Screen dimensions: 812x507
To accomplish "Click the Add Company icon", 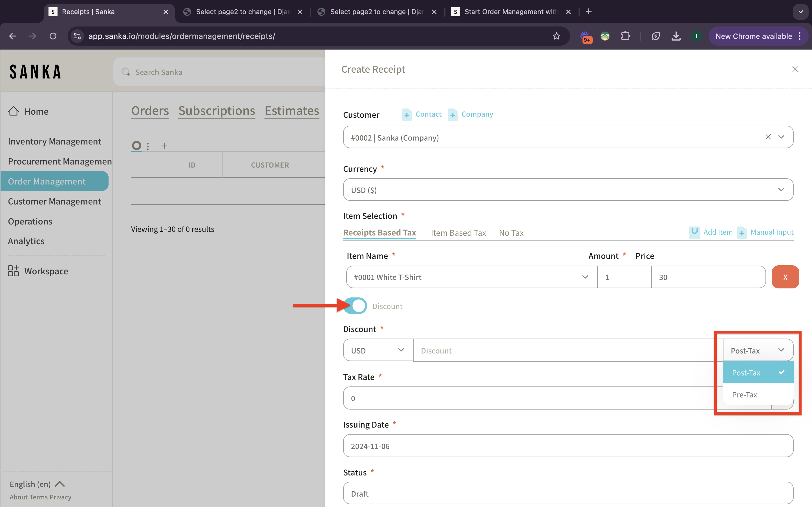I will click(x=453, y=114).
